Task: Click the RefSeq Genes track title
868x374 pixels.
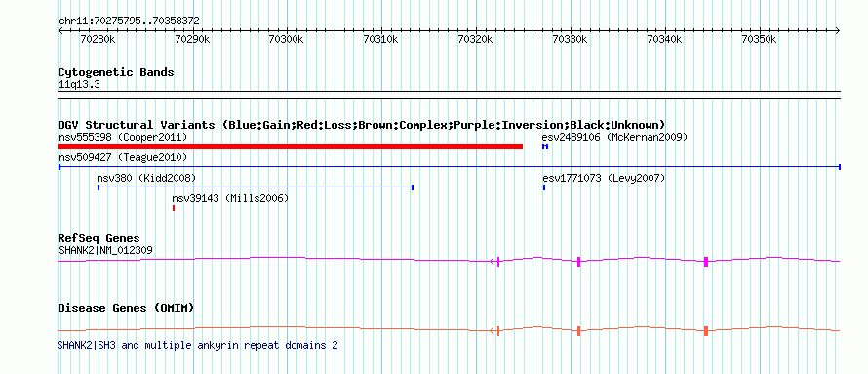Action: 99,239
